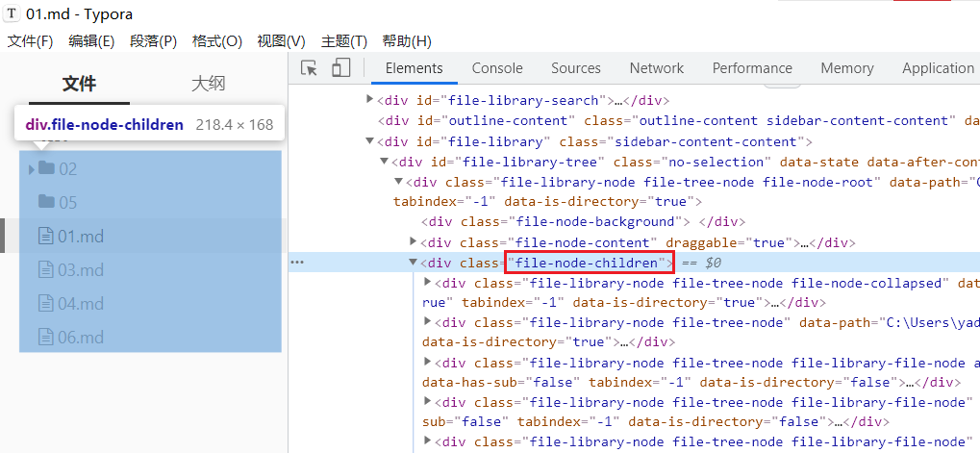Collapse the file-node-root div node

click(398, 182)
